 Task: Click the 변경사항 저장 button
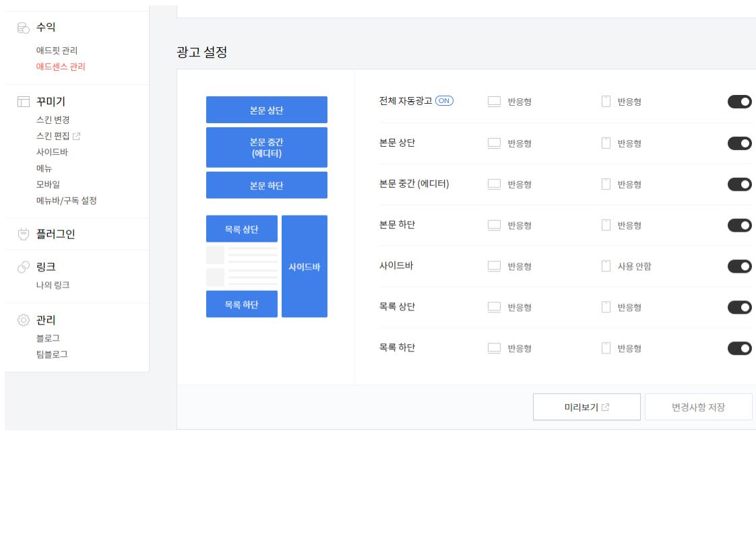coord(698,407)
